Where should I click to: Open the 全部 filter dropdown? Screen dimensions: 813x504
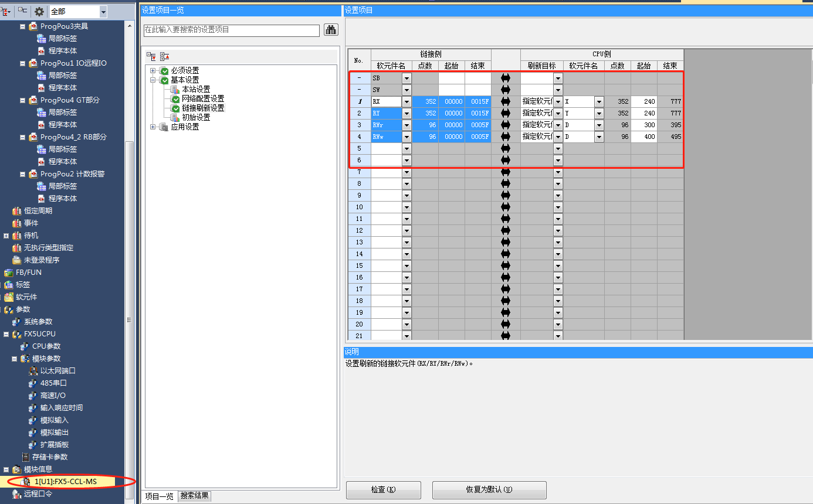tap(103, 12)
